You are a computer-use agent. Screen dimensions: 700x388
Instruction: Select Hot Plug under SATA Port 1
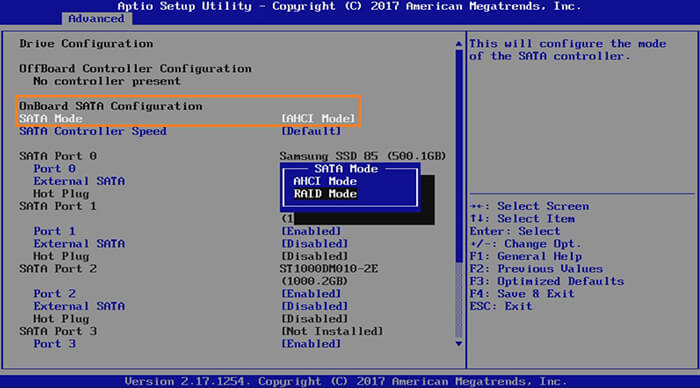(x=61, y=256)
